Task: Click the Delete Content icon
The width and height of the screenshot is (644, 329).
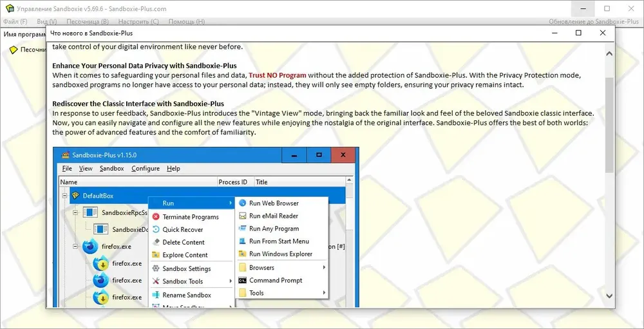Action: point(156,242)
